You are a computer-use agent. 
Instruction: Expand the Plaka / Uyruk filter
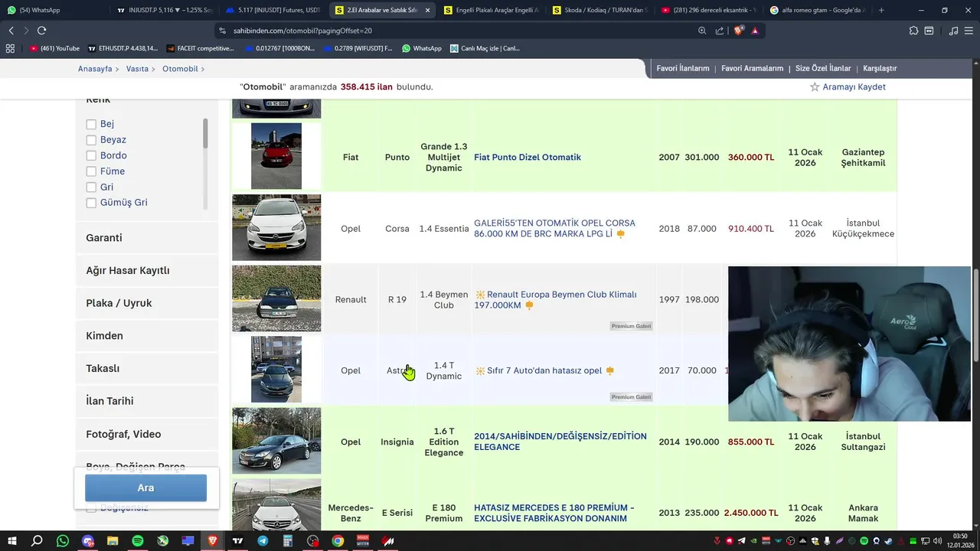(x=147, y=303)
